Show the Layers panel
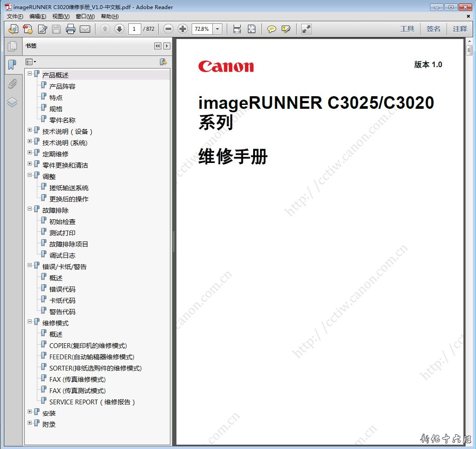This screenshot has width=476, height=449. [x=12, y=102]
